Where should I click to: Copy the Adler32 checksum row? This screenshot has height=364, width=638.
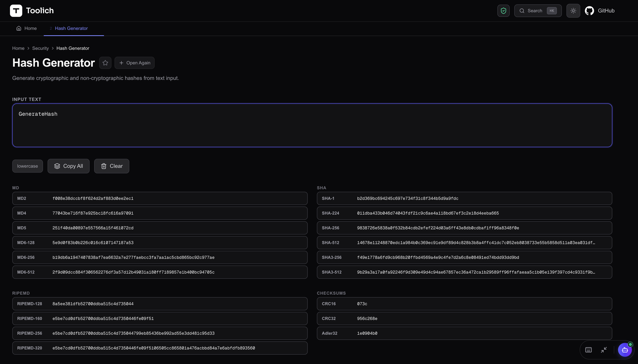pos(464,333)
